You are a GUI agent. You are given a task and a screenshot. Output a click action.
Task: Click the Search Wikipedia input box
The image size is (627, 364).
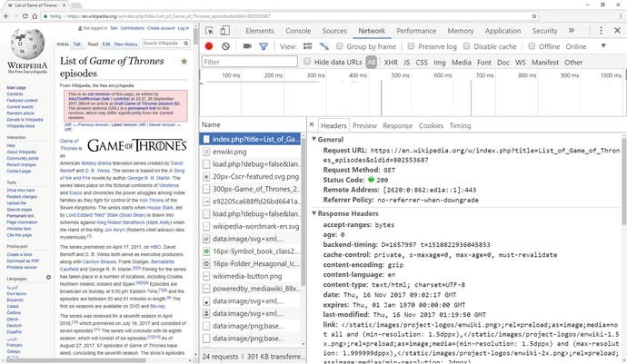[x=163, y=44]
